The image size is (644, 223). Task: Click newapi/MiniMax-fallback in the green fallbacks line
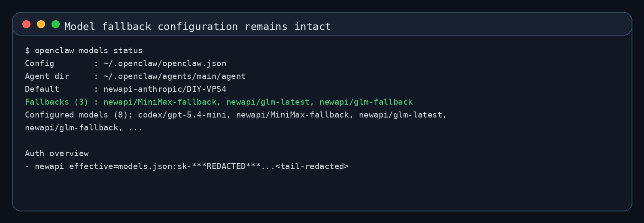[x=160, y=102]
